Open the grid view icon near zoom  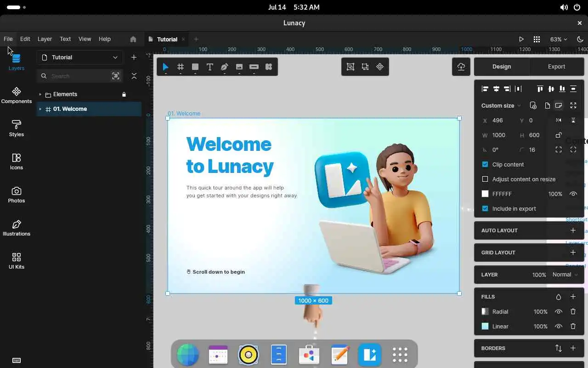[x=537, y=39]
